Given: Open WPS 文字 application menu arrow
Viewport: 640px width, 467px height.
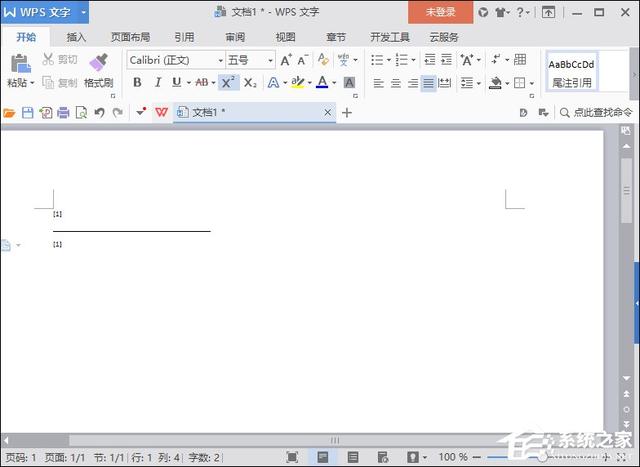Looking at the screenshot, I should (84, 12).
